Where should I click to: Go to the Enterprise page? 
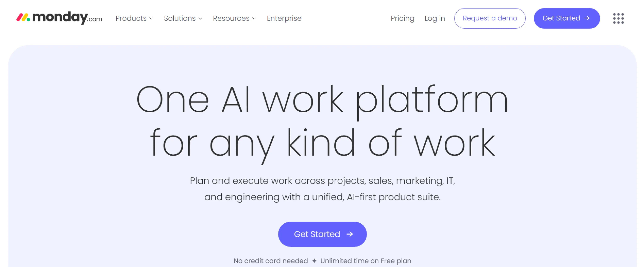tap(284, 18)
